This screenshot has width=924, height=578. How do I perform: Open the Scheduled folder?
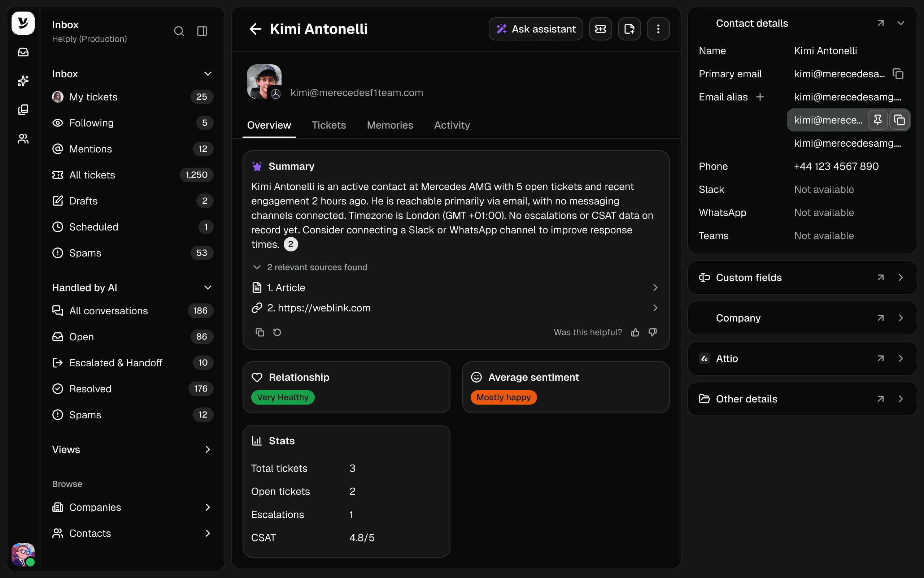(132, 227)
